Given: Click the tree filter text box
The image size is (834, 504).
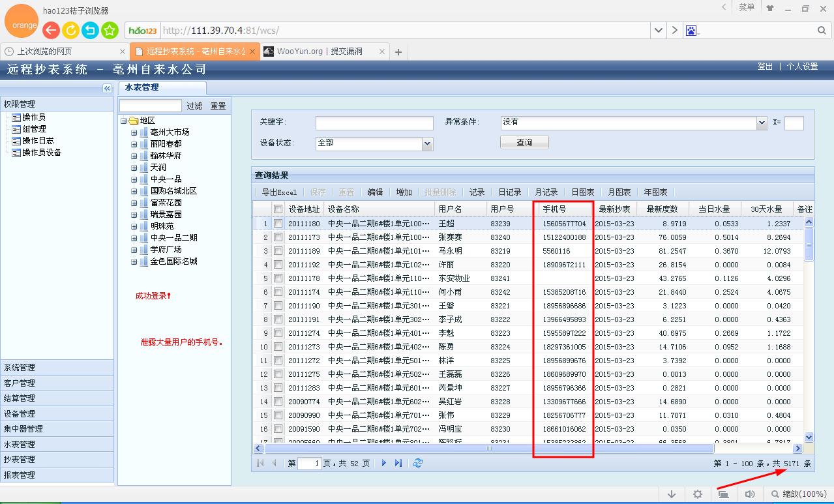Looking at the screenshot, I should point(151,106).
